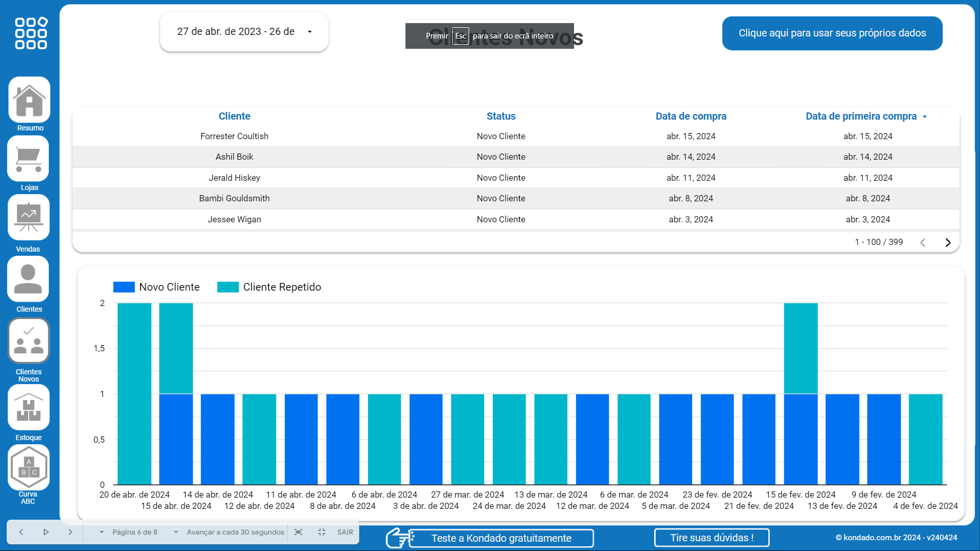
Task: Open the Página 6 de 8 page selector
Action: click(135, 532)
